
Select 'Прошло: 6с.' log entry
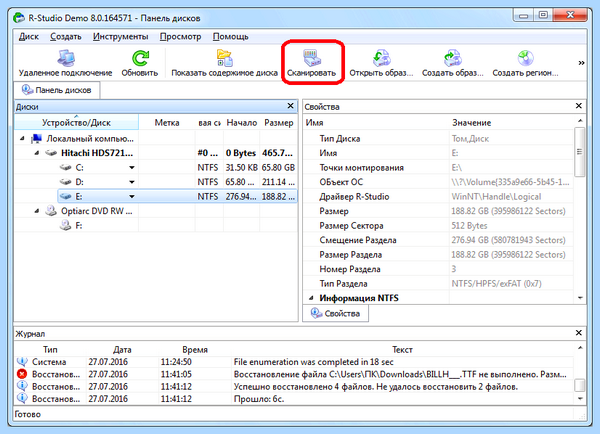(294, 399)
